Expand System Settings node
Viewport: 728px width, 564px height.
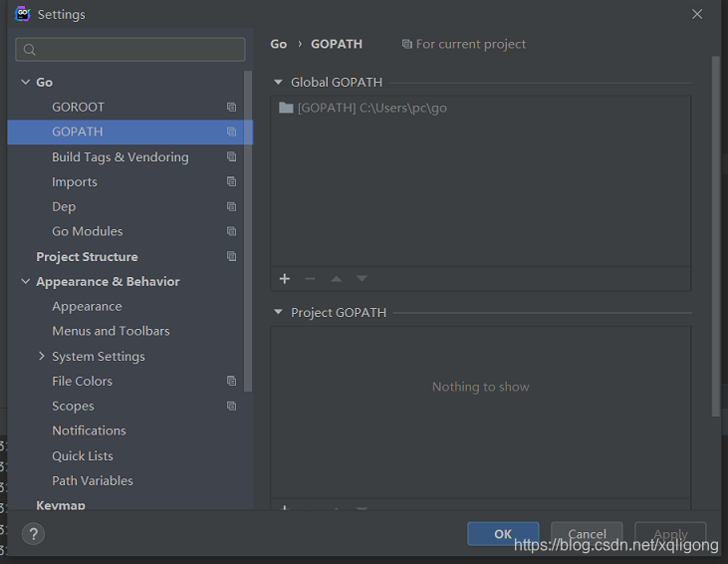(41, 356)
